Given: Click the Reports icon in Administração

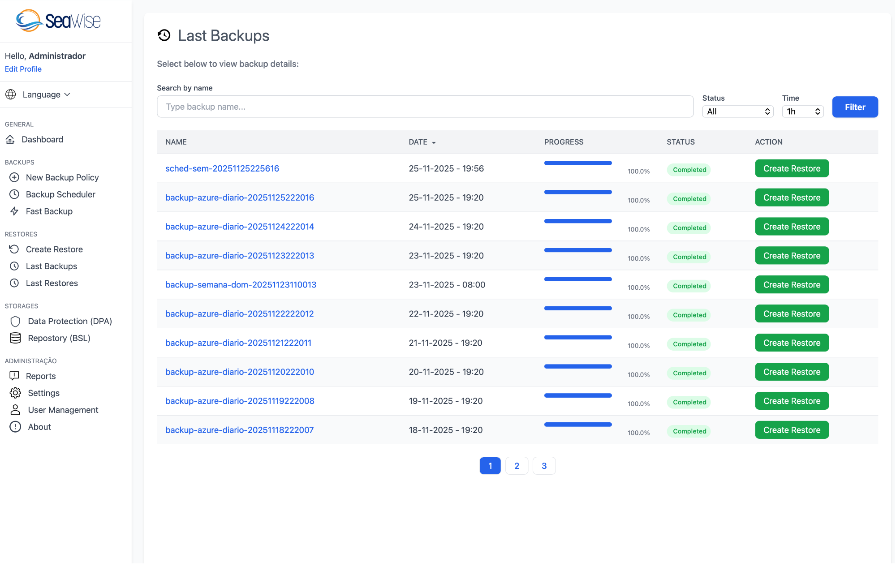Looking at the screenshot, I should 16,376.
